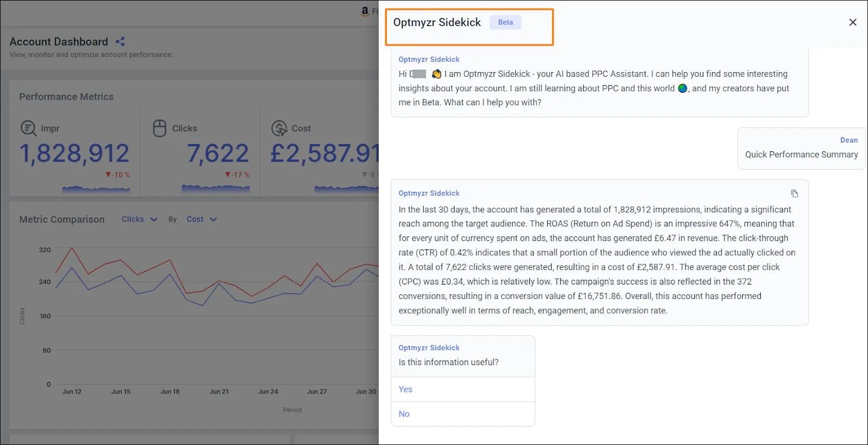Click the Is this information useful text
Viewport: 868px width, 445px height.
(x=449, y=362)
